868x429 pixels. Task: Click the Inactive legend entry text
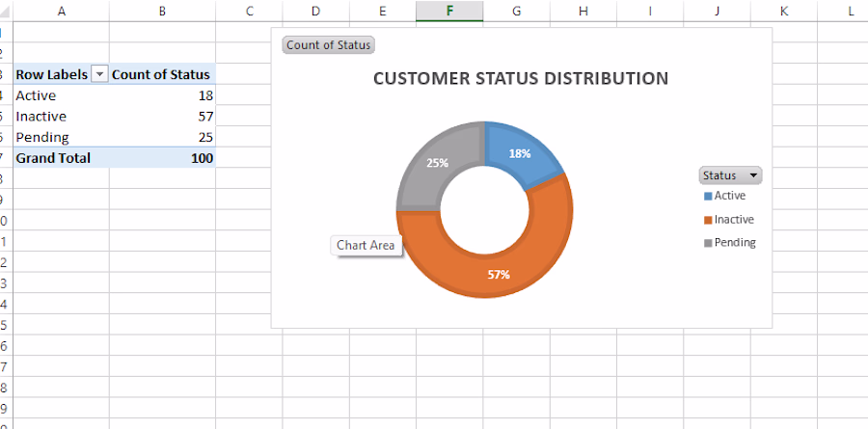tap(734, 219)
